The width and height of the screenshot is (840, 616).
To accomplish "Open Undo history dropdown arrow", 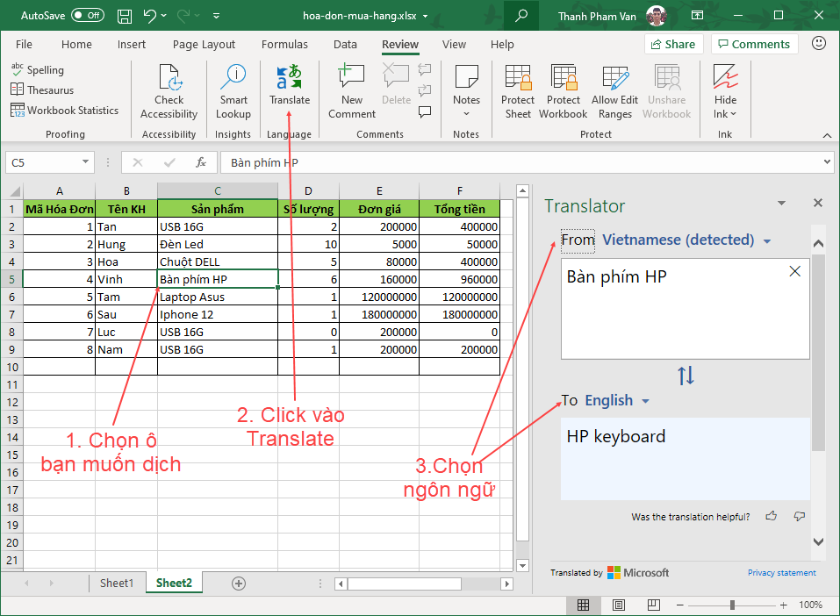I will pos(163,16).
